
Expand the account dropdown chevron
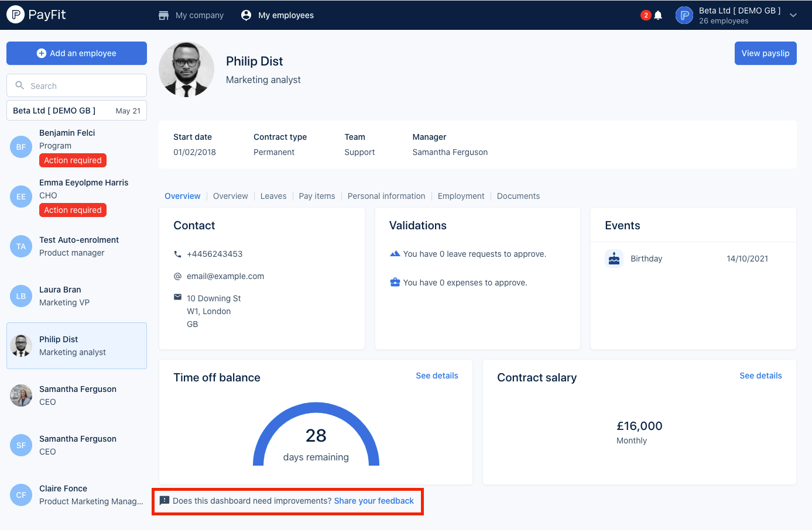point(793,15)
